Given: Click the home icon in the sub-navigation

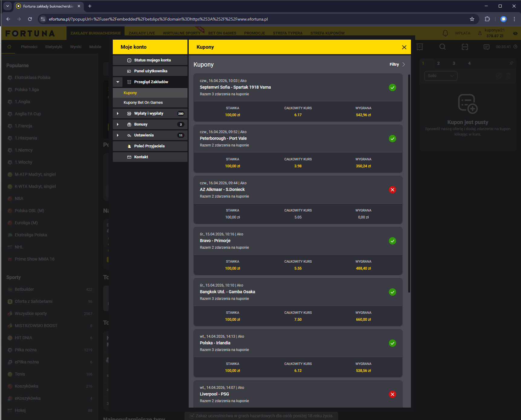Looking at the screenshot, I should point(9,47).
